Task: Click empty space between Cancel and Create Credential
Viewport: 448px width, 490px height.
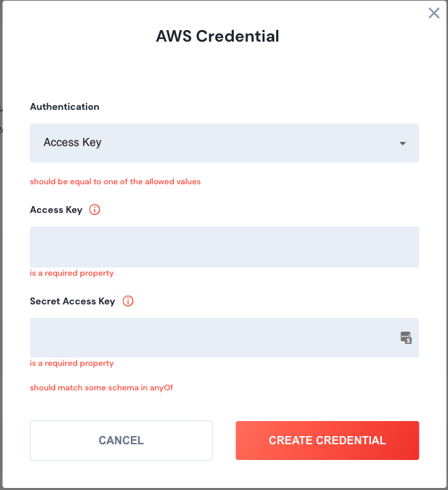Action: point(224,440)
